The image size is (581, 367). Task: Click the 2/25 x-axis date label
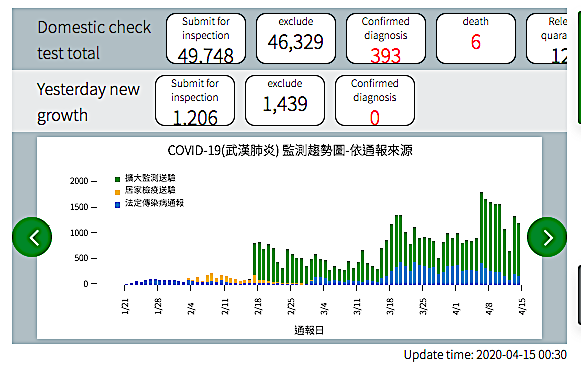[x=291, y=306]
